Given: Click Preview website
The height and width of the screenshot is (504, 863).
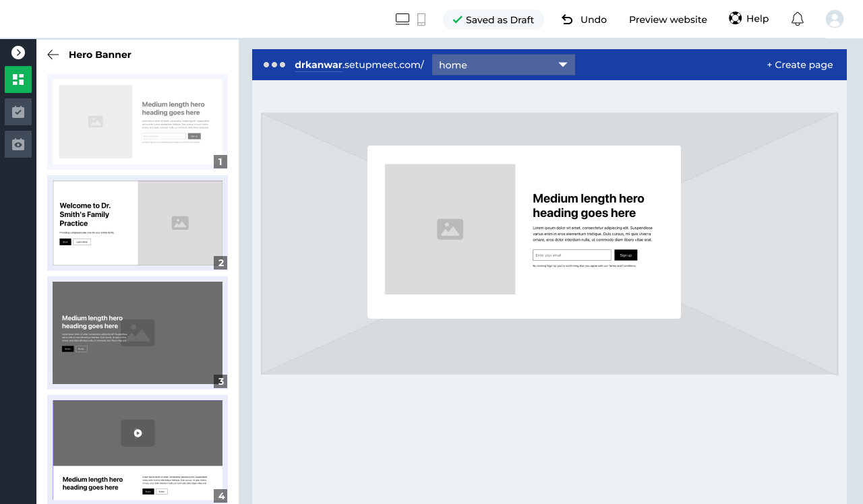Looking at the screenshot, I should pos(667,20).
